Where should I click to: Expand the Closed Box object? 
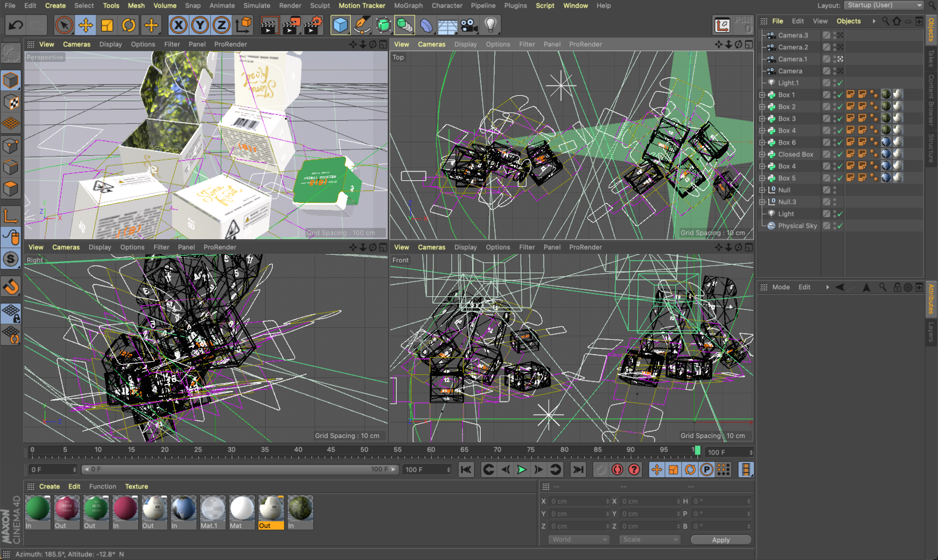click(762, 154)
